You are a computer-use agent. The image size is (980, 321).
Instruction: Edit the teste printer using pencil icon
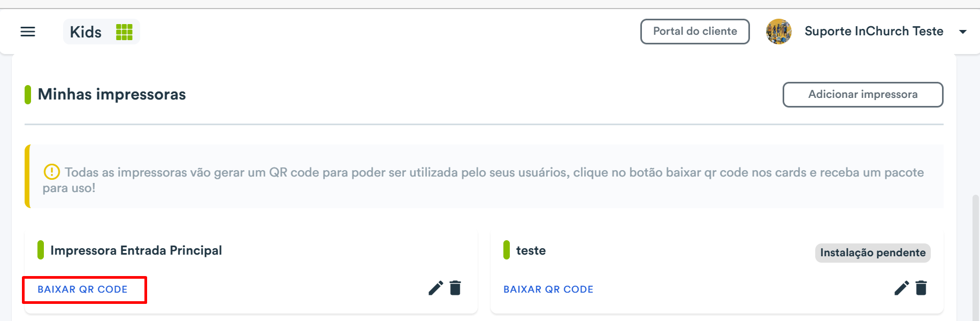pyautogui.click(x=902, y=288)
